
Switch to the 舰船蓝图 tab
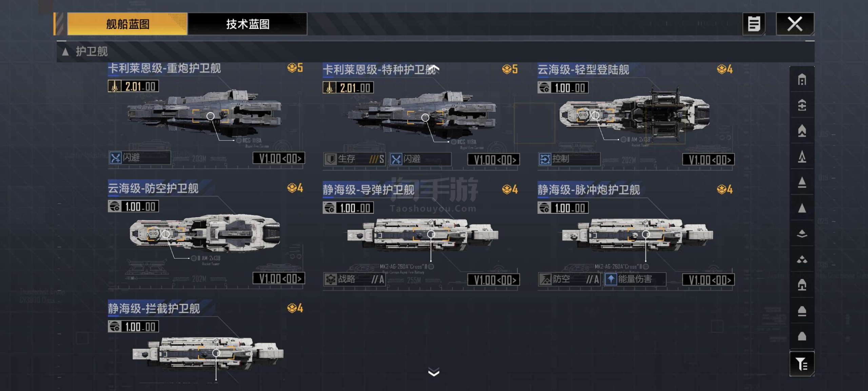click(x=127, y=24)
